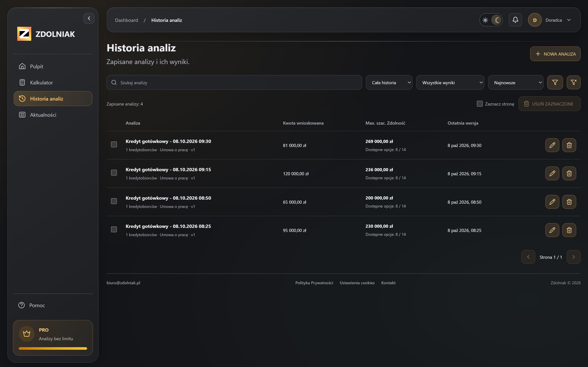Image resolution: width=588 pixels, height=367 pixels.
Task: Collapse the sidebar with the chevron button
Action: coord(89,18)
